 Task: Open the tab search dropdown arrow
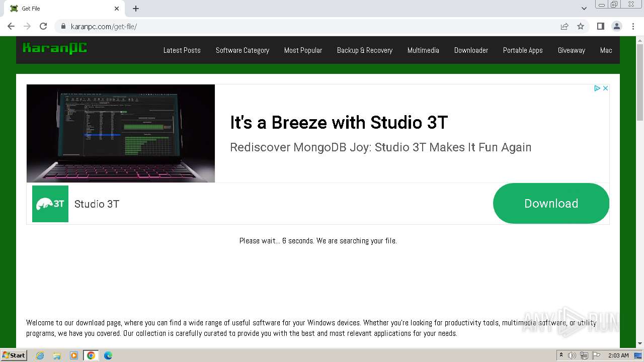click(x=584, y=9)
